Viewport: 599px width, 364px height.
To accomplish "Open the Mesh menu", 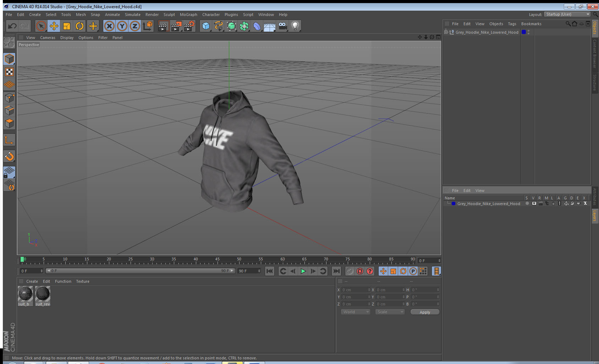I will [81, 15].
